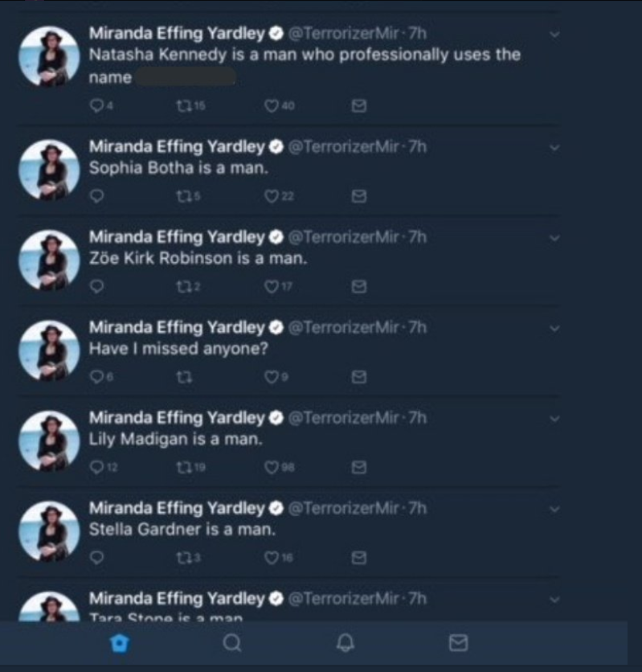Retweet the Stella Gardner tweet
642x672 pixels.
pyautogui.click(x=184, y=558)
